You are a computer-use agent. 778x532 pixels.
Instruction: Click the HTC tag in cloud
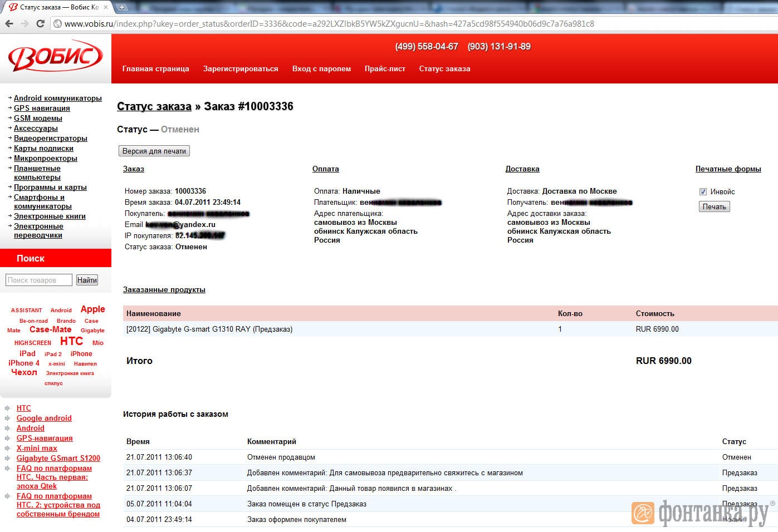(71, 341)
